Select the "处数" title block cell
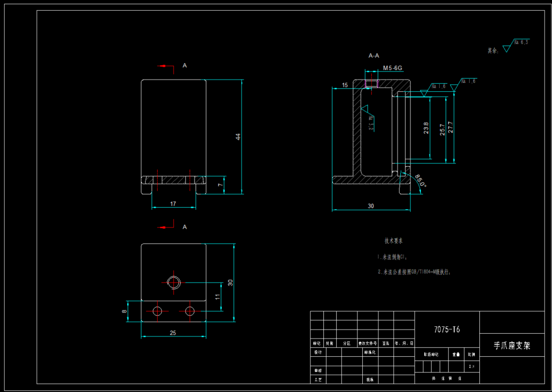The image size is (552, 392). tap(330, 343)
